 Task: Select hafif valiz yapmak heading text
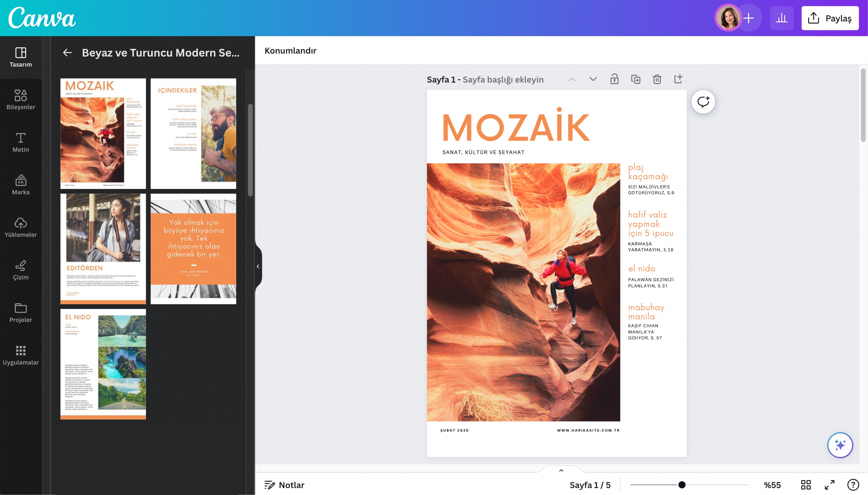coord(651,224)
